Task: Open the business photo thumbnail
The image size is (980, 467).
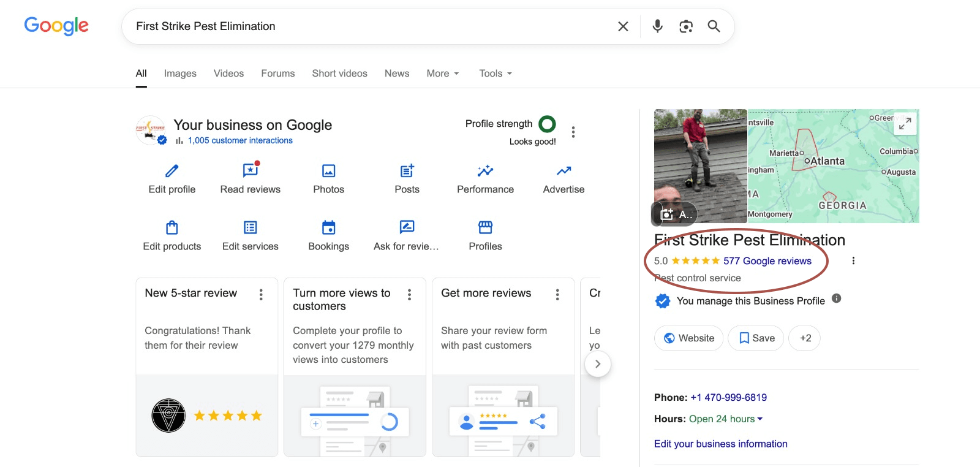Action: click(x=701, y=166)
